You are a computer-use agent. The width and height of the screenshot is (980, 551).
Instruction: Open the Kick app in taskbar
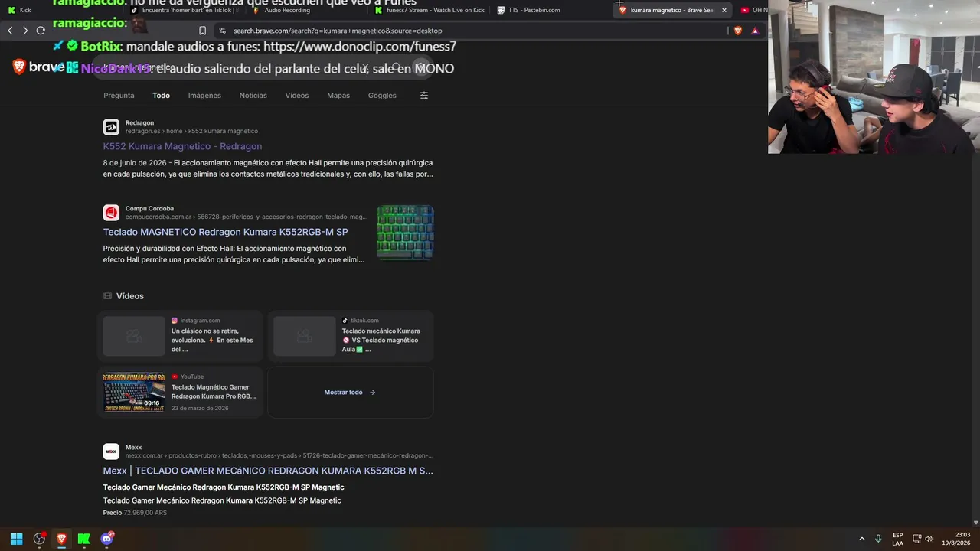coord(84,539)
